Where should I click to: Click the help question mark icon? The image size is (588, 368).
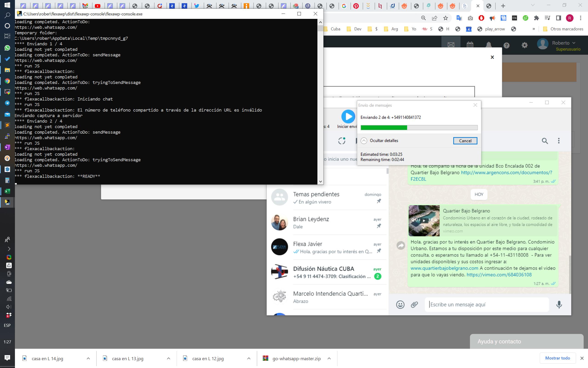tap(507, 45)
